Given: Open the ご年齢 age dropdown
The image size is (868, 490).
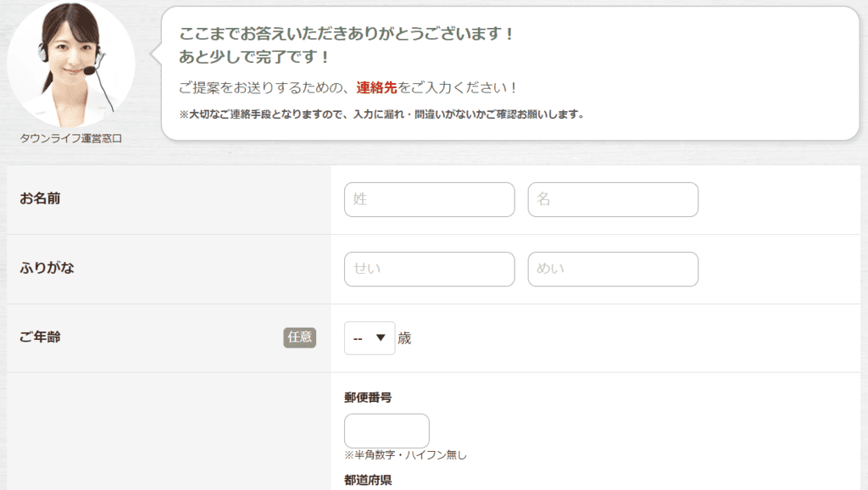Looking at the screenshot, I should (x=370, y=338).
